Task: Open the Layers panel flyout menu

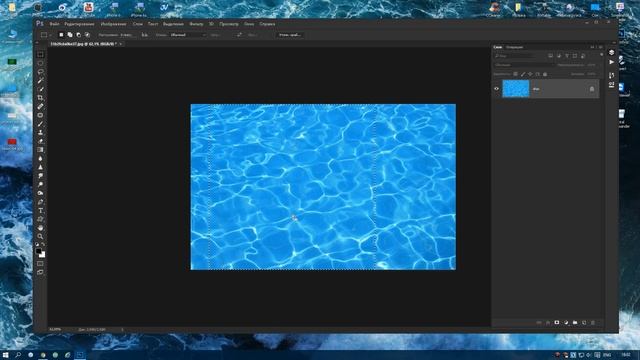Action: [600, 47]
